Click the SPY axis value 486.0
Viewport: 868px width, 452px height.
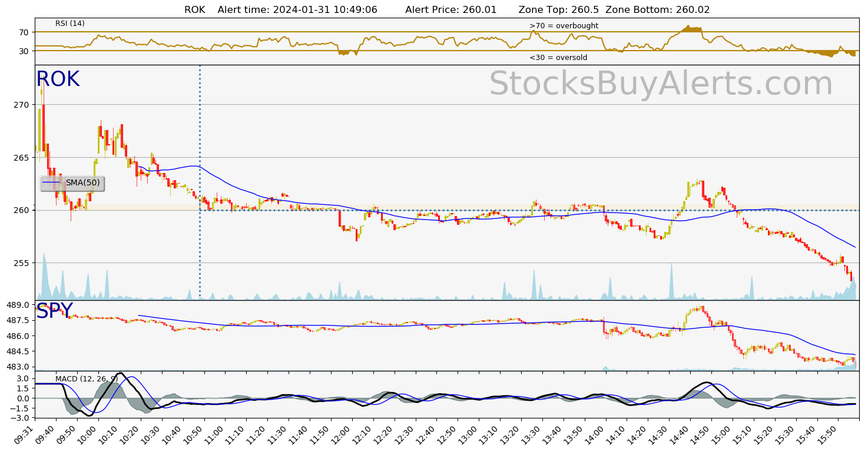coord(18,335)
